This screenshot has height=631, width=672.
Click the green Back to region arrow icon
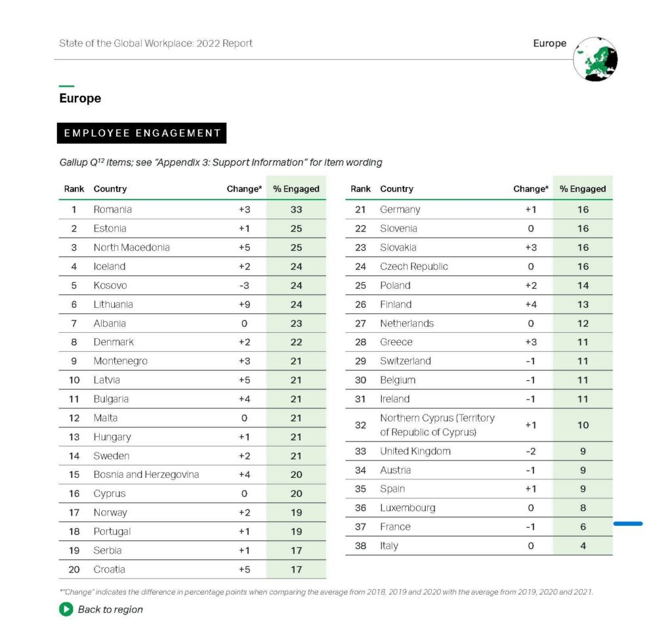66,609
